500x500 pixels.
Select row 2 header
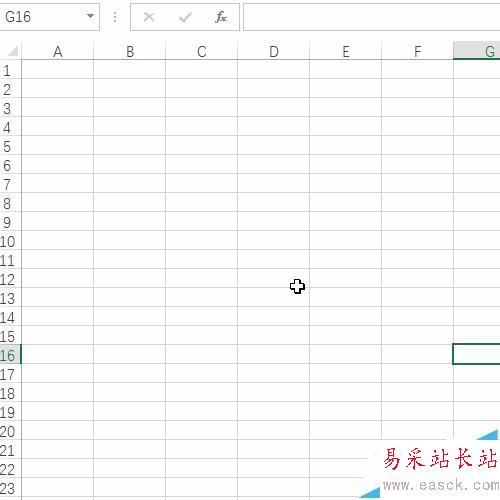point(10,89)
